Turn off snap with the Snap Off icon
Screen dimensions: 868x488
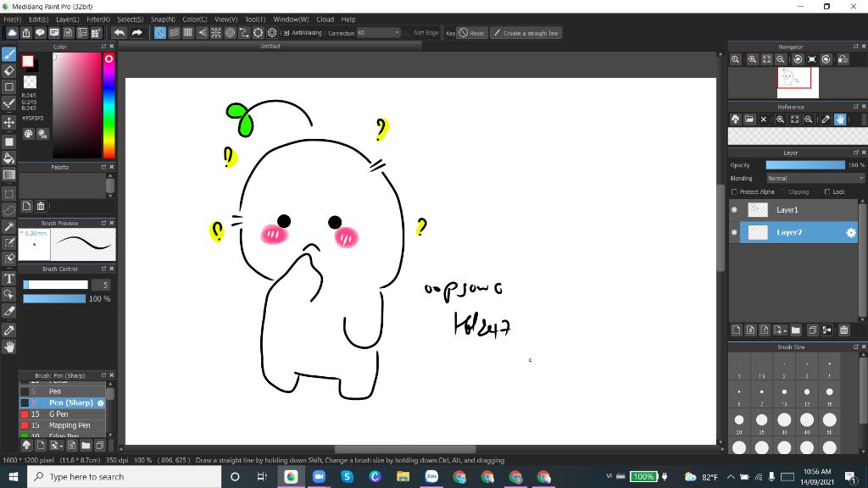tap(159, 33)
